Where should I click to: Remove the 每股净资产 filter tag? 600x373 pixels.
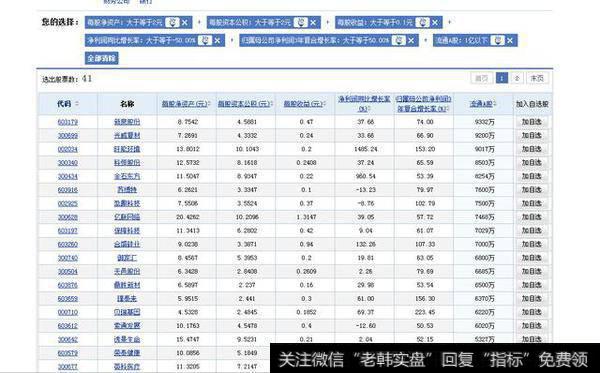(x=185, y=23)
